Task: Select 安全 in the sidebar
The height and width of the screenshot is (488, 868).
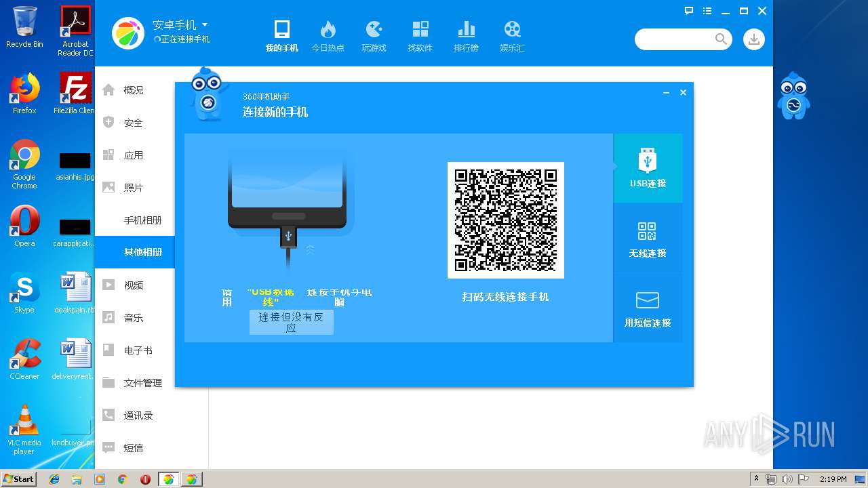Action: point(134,123)
